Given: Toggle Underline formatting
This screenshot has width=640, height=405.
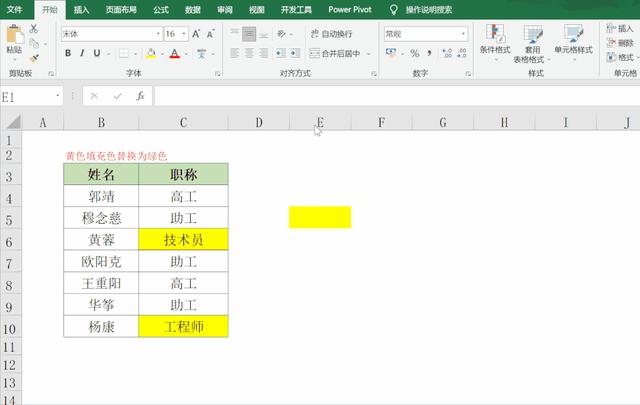Looking at the screenshot, I should pos(97,53).
